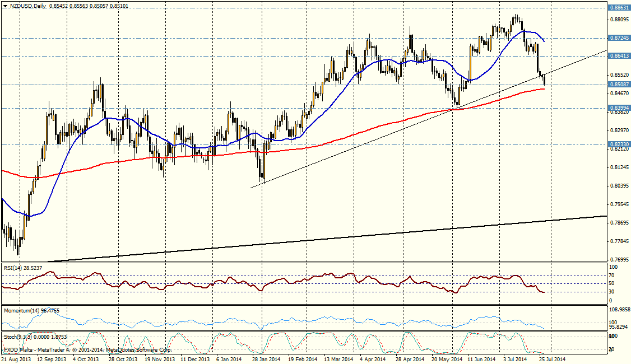Click the Stoch(9,3,3) indicator label
This screenshot has width=631, height=364.
(18, 337)
